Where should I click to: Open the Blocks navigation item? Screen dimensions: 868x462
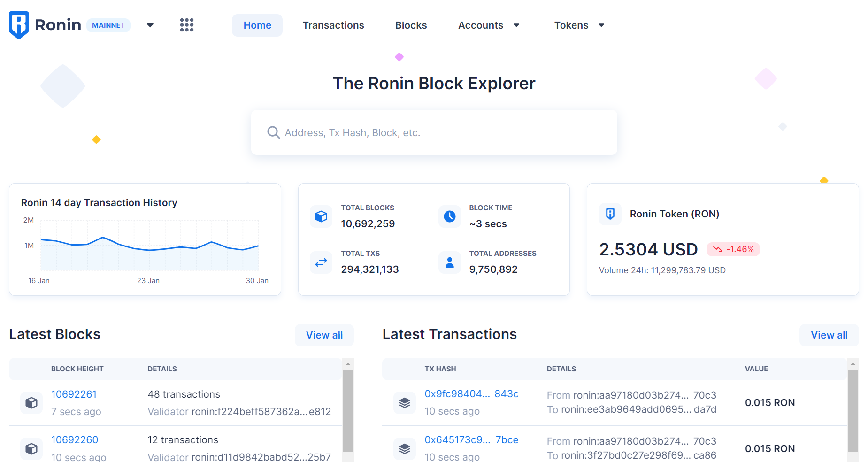pos(411,25)
